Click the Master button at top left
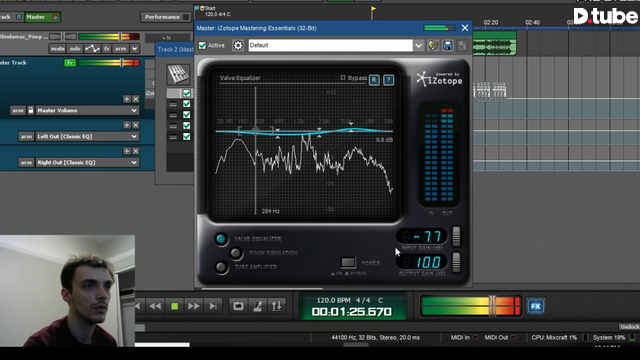The width and height of the screenshot is (640, 360). click(42, 17)
